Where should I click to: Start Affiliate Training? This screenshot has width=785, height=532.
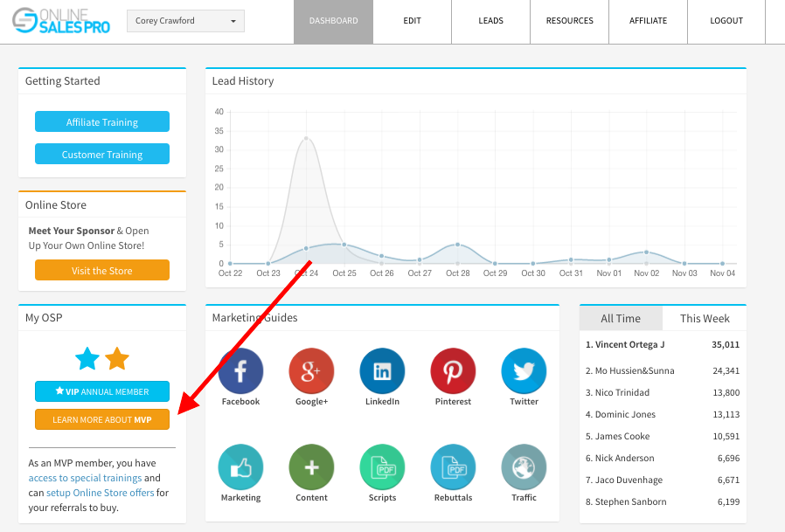(102, 121)
